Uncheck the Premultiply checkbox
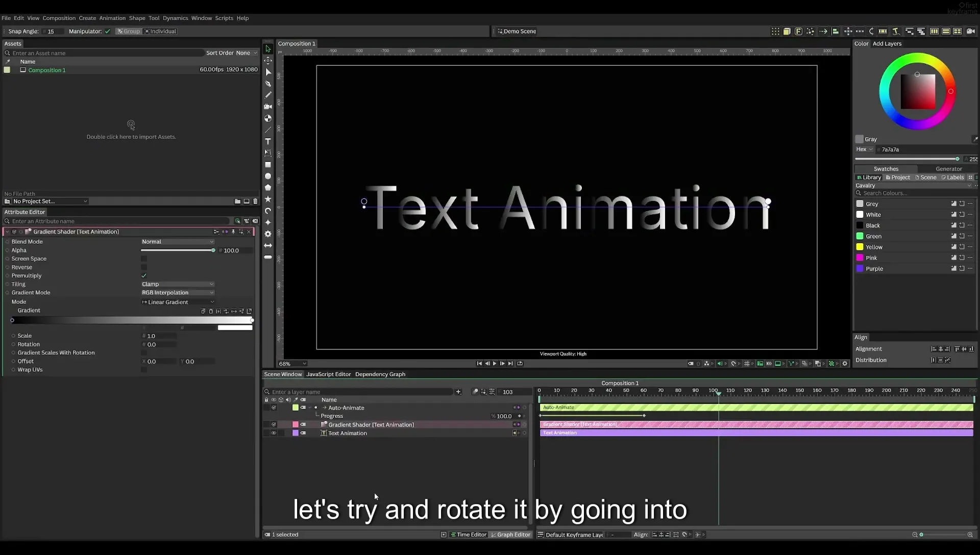 click(x=144, y=275)
